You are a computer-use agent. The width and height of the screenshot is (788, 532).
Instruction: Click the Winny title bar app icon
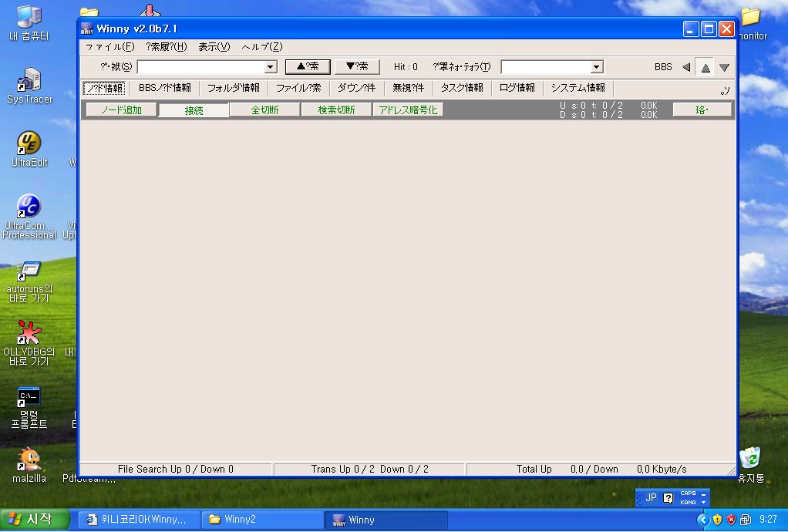coord(87,29)
